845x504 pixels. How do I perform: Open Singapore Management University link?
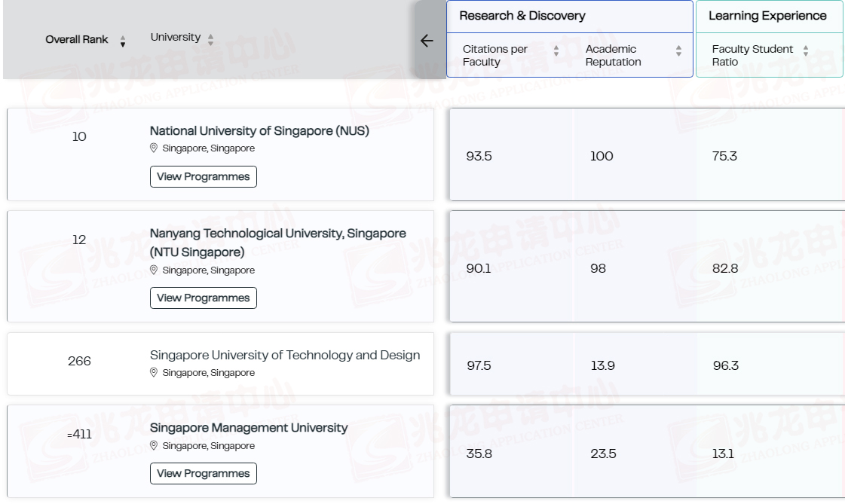(249, 428)
